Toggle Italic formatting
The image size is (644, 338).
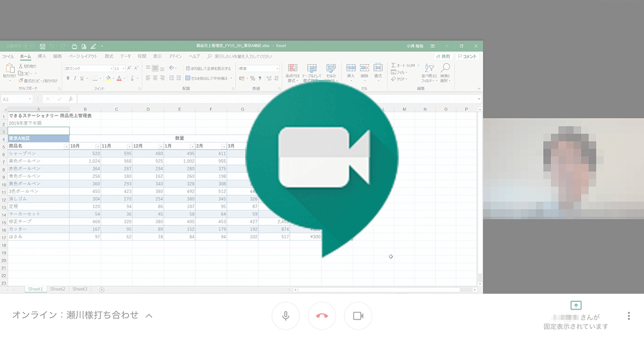point(75,78)
